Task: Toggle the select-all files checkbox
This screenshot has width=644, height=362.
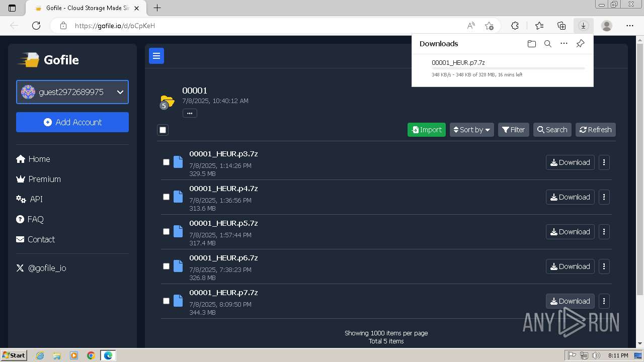Action: click(163, 130)
